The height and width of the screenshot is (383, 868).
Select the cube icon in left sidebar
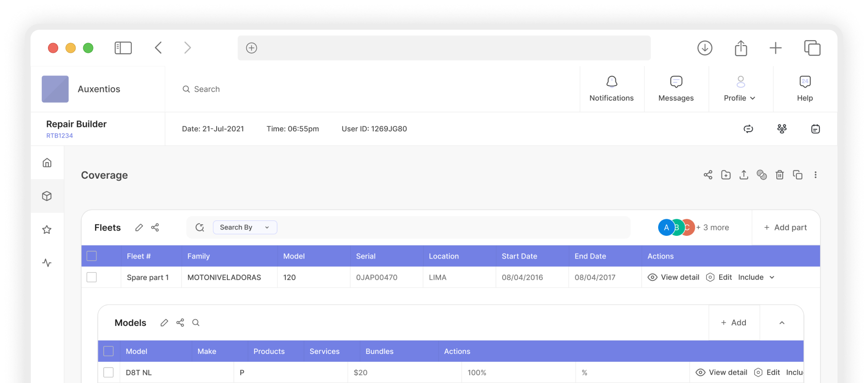[47, 196]
